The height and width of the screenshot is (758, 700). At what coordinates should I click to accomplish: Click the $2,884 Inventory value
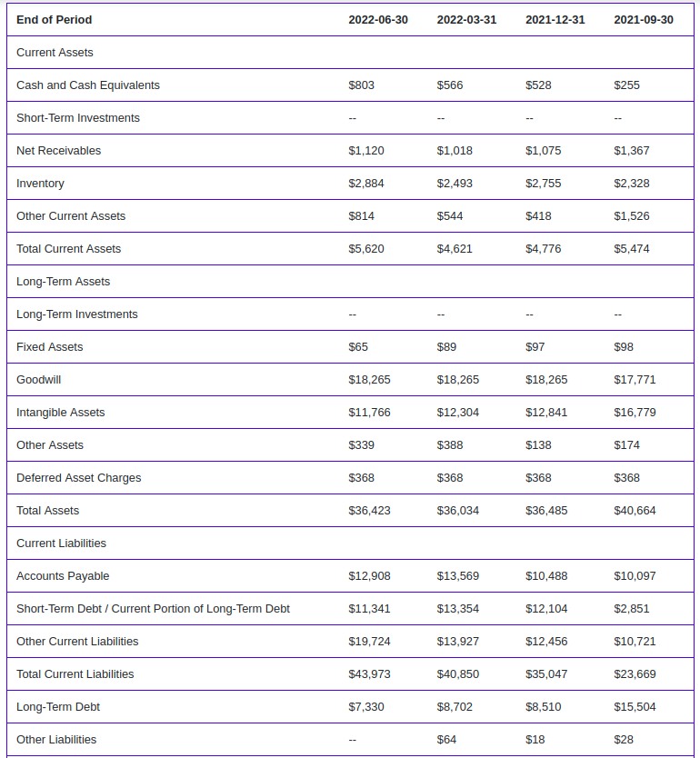[366, 184]
